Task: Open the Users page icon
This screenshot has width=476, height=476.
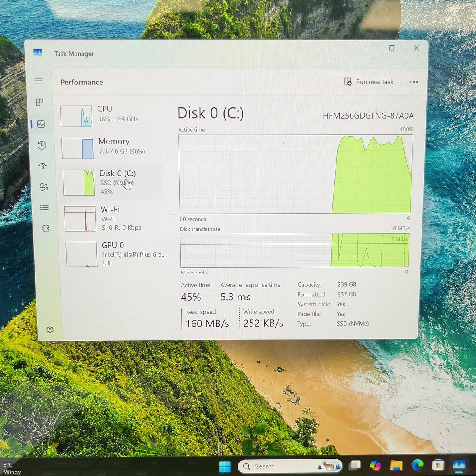Action: [x=44, y=187]
